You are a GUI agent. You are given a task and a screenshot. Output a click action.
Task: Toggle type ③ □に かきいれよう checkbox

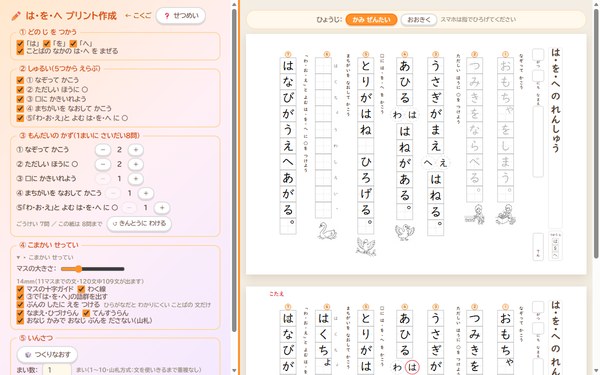[21, 99]
